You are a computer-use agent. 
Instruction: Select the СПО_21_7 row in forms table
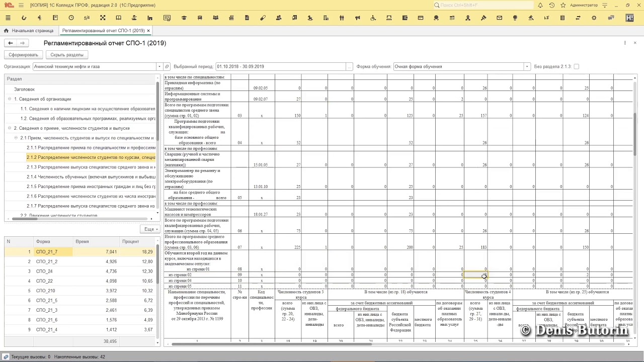pyautogui.click(x=80, y=251)
